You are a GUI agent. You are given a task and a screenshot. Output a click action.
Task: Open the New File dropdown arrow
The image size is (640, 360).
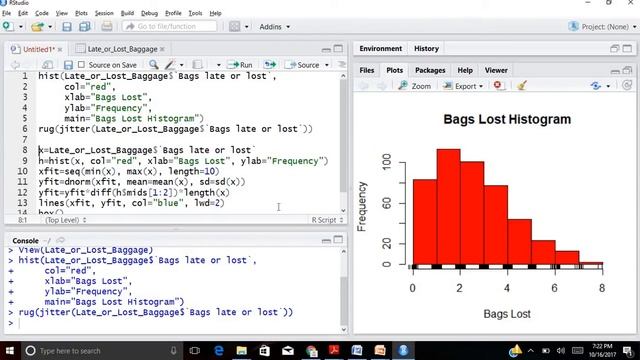20,27
